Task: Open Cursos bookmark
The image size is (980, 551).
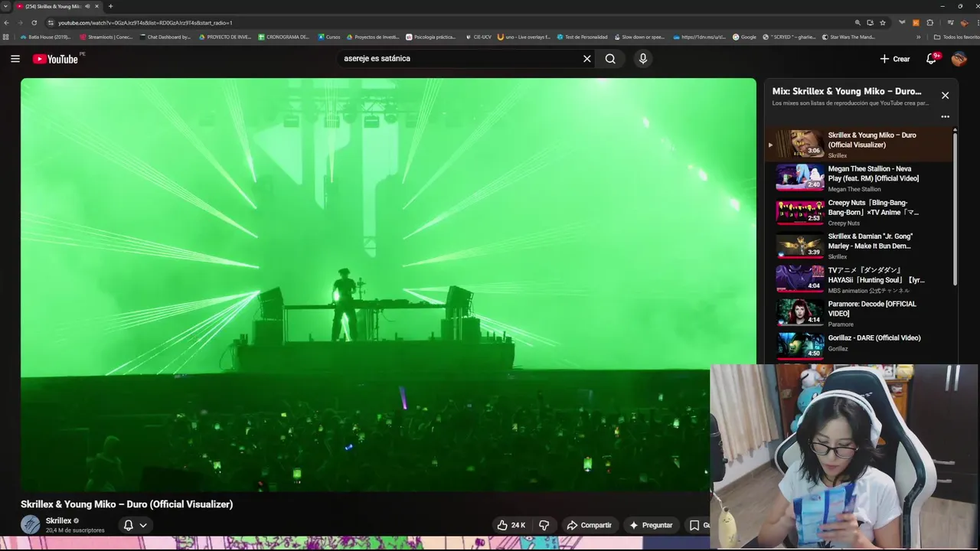Action: click(329, 37)
